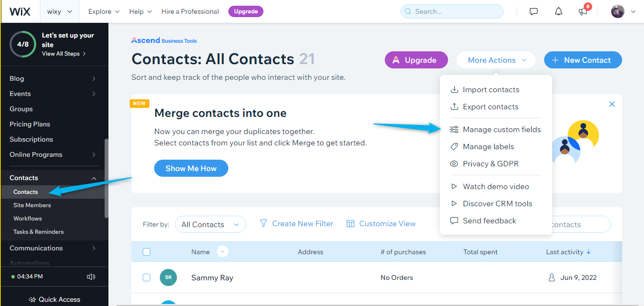Toggle the select-all contacts checkbox in header
The width and height of the screenshot is (644, 306).
tap(146, 252)
